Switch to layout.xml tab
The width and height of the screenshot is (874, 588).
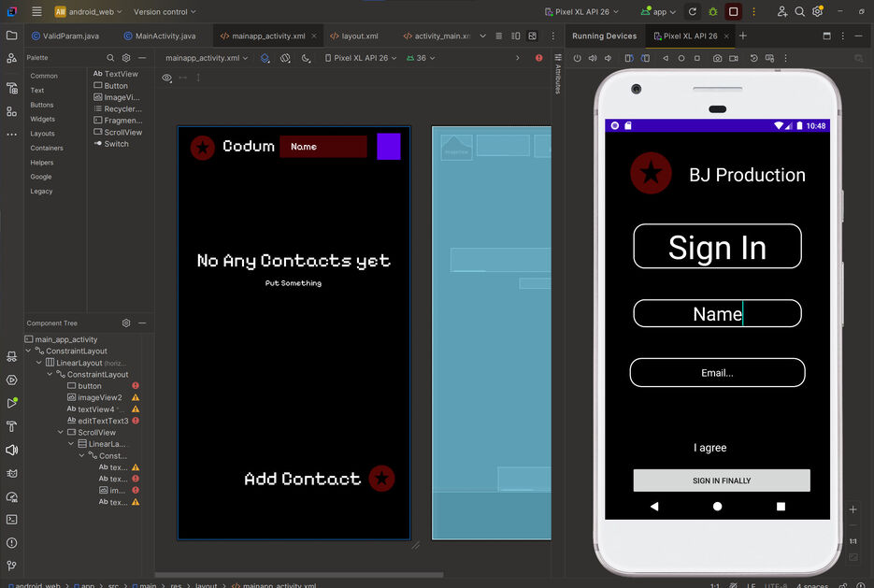(x=354, y=36)
